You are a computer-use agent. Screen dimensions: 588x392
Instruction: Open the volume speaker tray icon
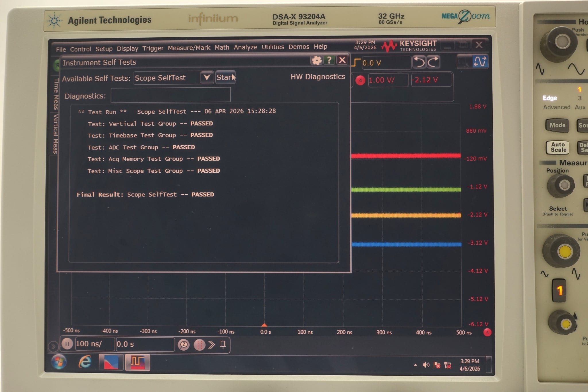tap(426, 365)
